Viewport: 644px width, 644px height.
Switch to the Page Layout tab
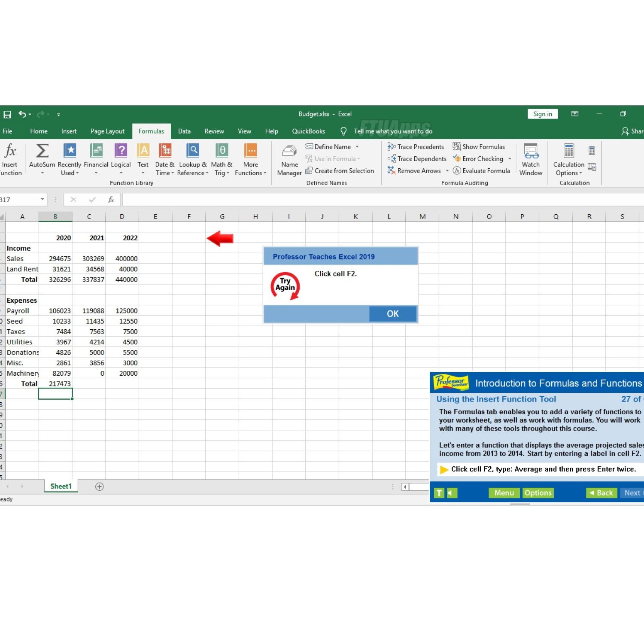click(x=107, y=131)
